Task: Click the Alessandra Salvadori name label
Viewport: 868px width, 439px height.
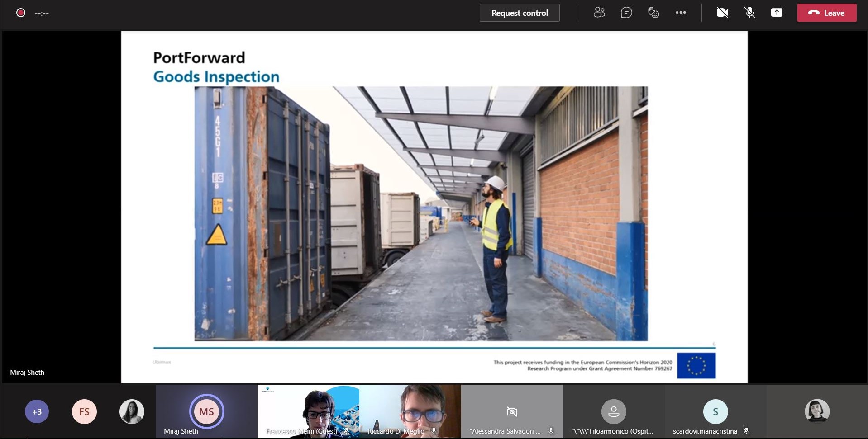Action: 505,431
